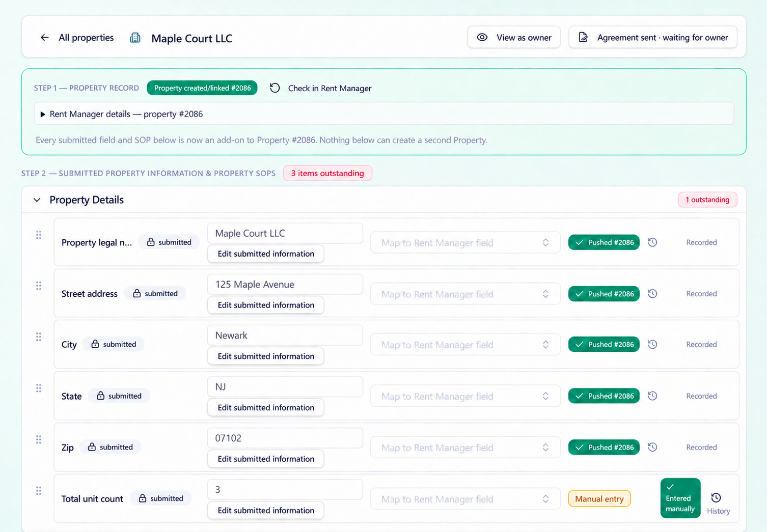Click the 125 Maple Avenue value field
The height and width of the screenshot is (532, 767).
click(285, 285)
